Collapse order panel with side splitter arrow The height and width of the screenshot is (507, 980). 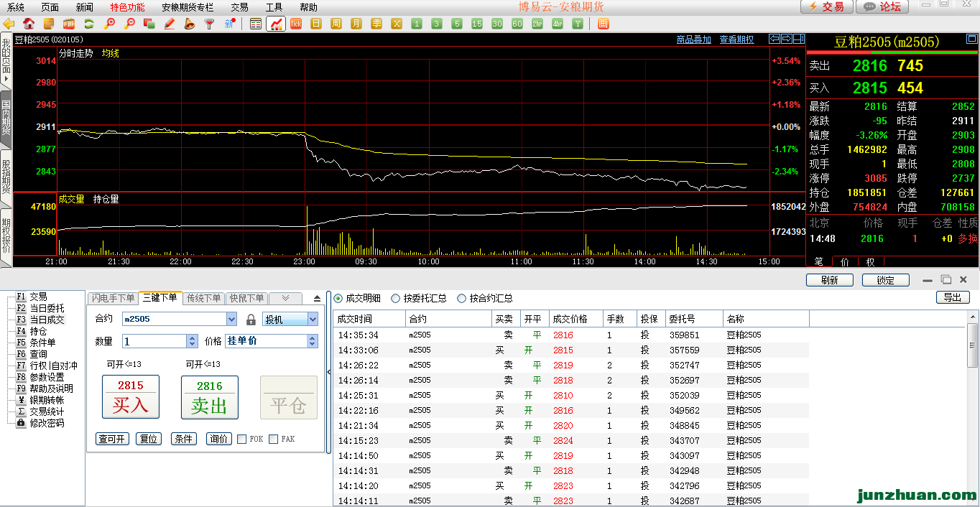point(328,372)
